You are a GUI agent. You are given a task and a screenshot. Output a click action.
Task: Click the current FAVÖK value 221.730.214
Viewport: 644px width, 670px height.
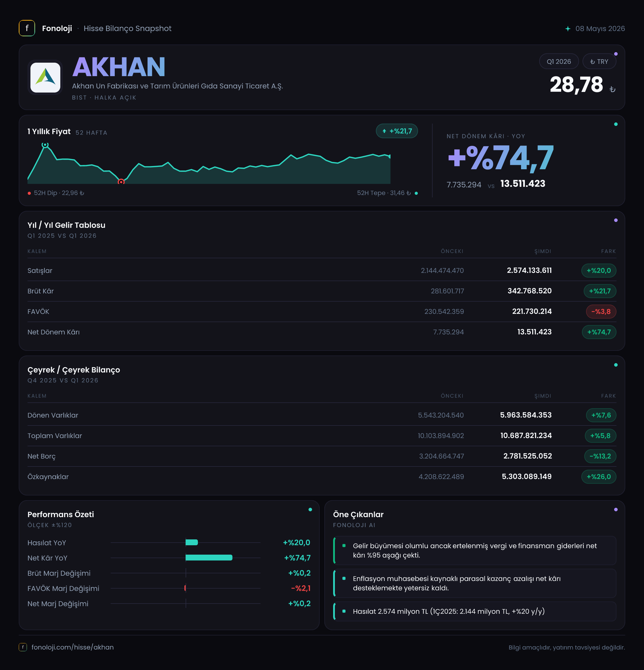[532, 311]
